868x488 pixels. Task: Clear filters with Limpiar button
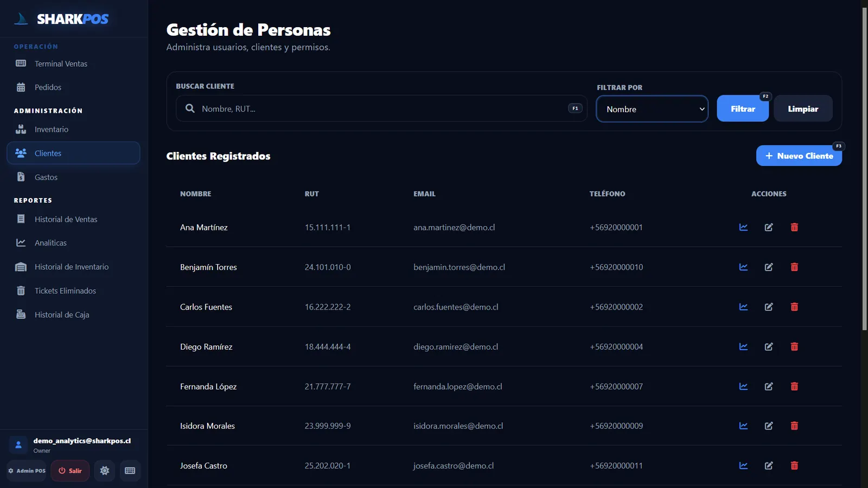[x=803, y=108]
